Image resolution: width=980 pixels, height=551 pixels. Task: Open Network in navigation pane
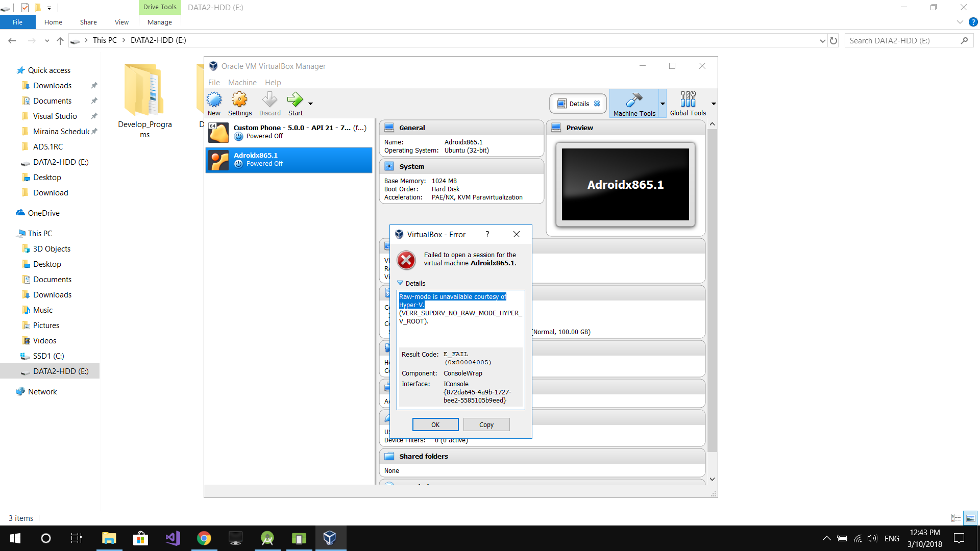point(42,391)
